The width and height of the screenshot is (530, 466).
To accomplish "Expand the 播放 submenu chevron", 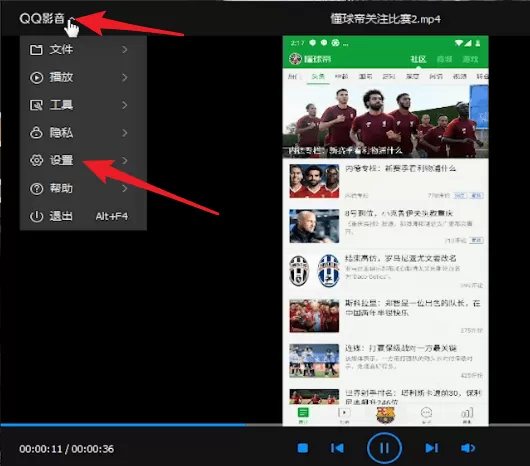I will 125,77.
